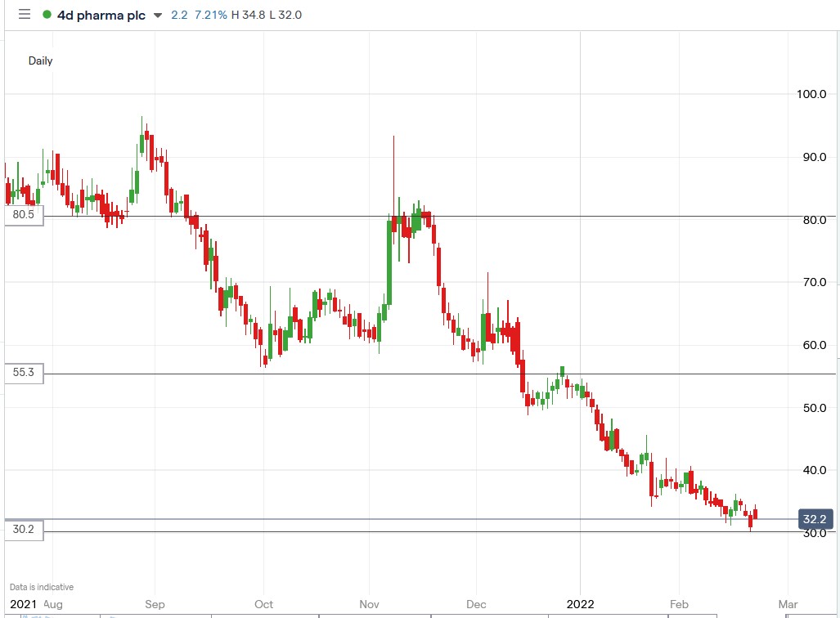Click the 32.2 current price label
This screenshot has width=840, height=618.
coord(815,518)
